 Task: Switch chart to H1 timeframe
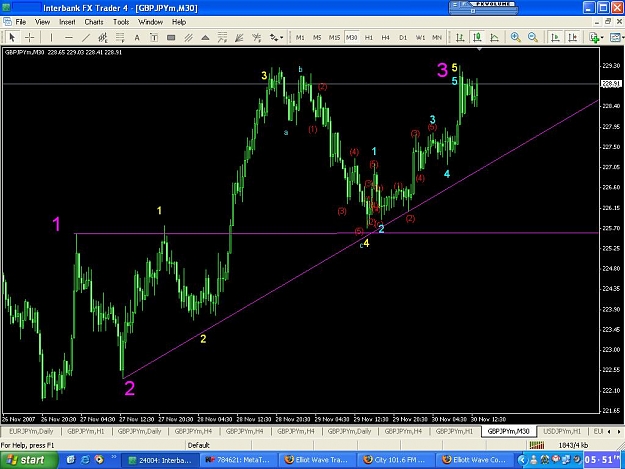[x=369, y=37]
